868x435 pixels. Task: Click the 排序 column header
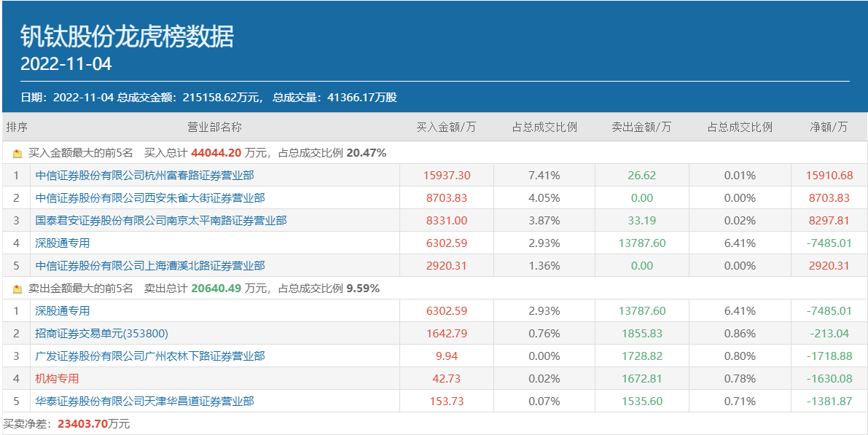click(x=17, y=128)
